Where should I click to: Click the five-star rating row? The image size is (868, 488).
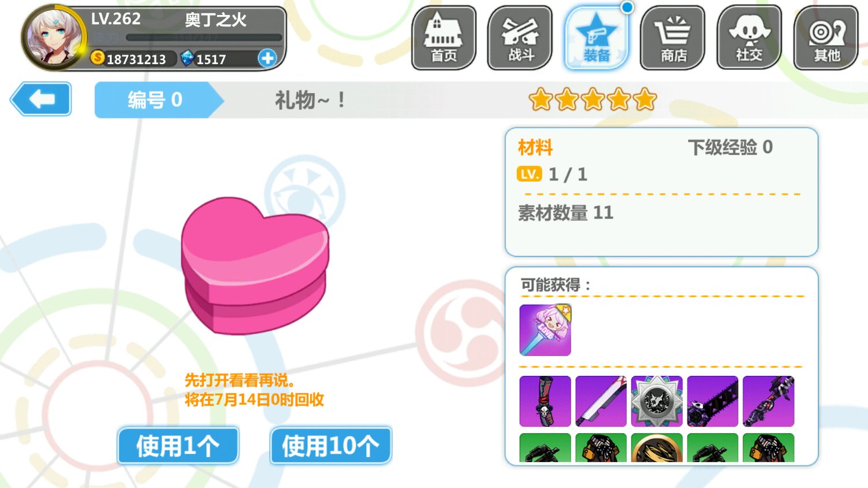pyautogui.click(x=593, y=100)
